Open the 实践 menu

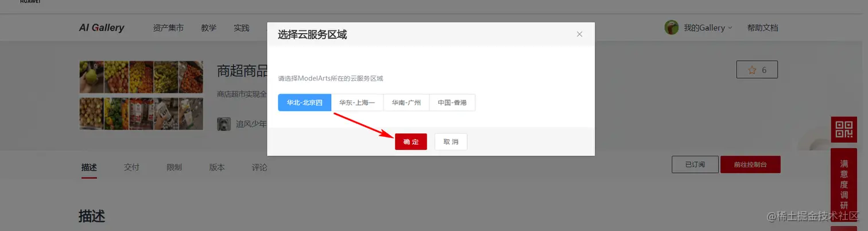pos(242,28)
